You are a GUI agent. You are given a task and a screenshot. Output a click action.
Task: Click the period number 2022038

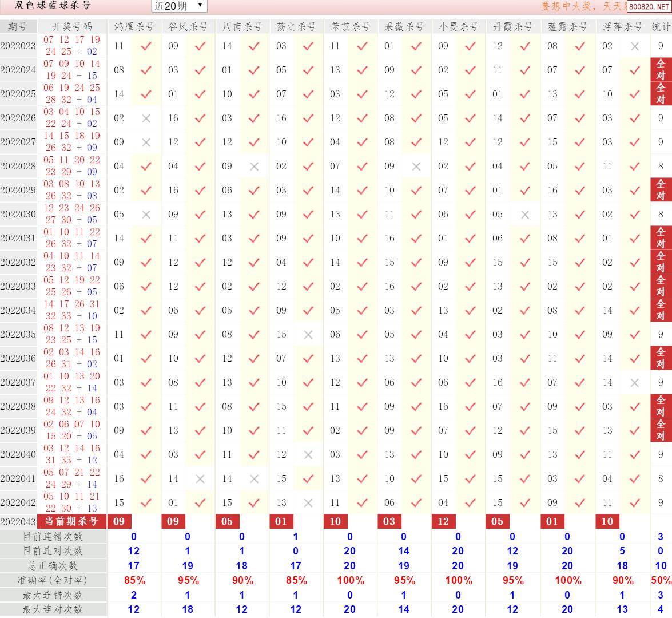(18, 406)
